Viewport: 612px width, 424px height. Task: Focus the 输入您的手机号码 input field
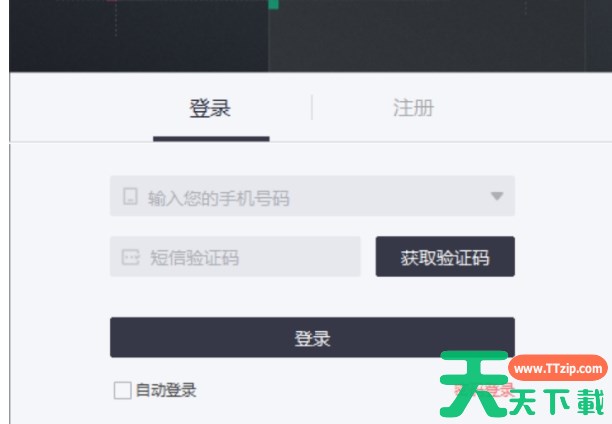[x=312, y=196]
